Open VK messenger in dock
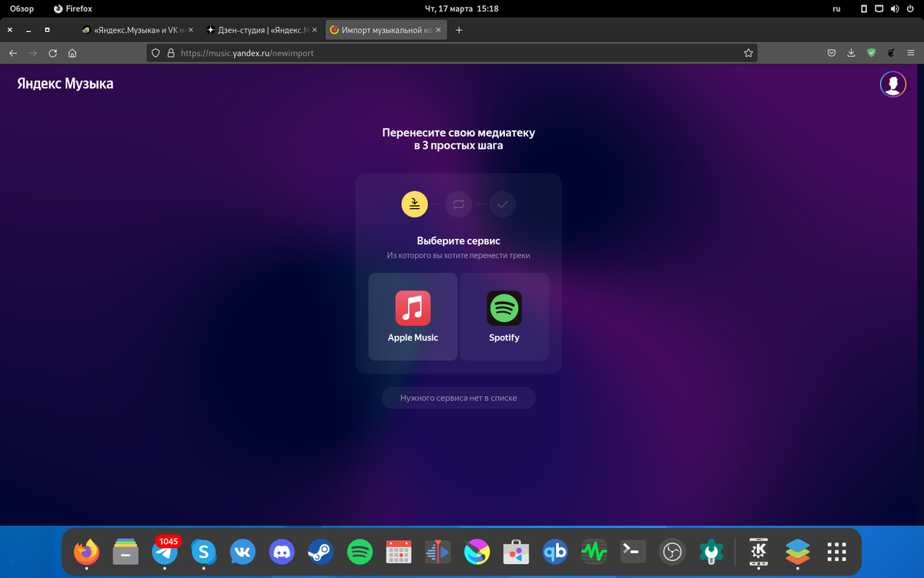 (243, 551)
